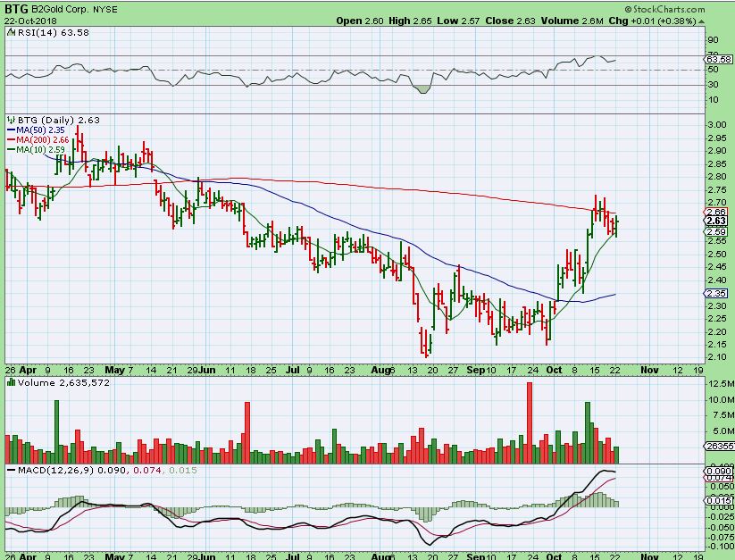735x560 pixels.
Task: Click the 263557 volume tag on the axis
Action: click(x=720, y=447)
